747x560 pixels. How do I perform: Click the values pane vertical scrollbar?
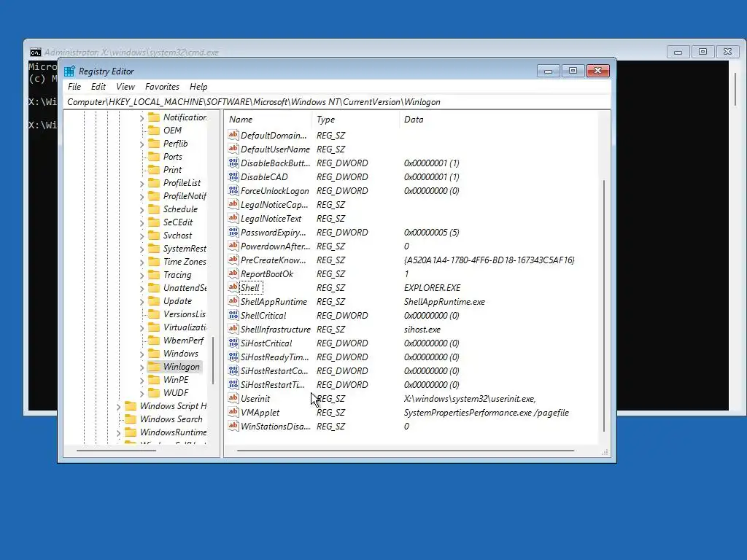(603, 306)
